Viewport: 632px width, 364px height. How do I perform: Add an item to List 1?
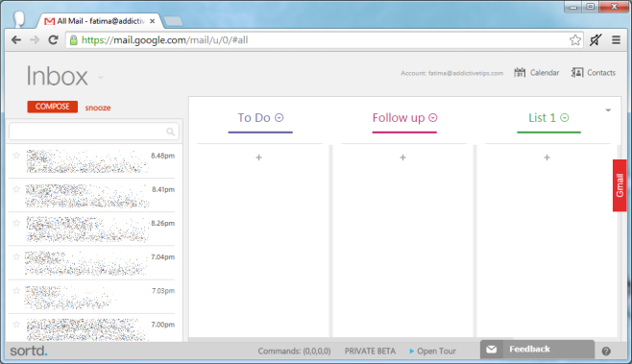[x=547, y=158]
